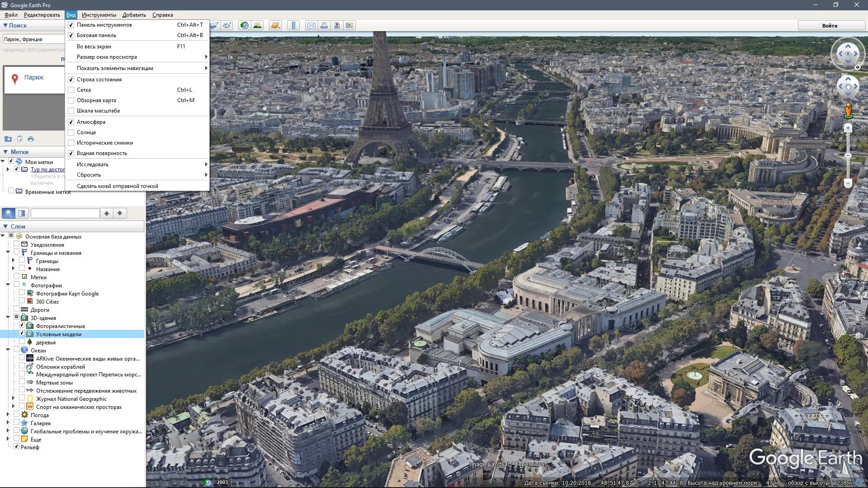Check the 'деревья' layer checkbox
Image resolution: width=868 pixels, height=488 pixels.
(x=22, y=342)
